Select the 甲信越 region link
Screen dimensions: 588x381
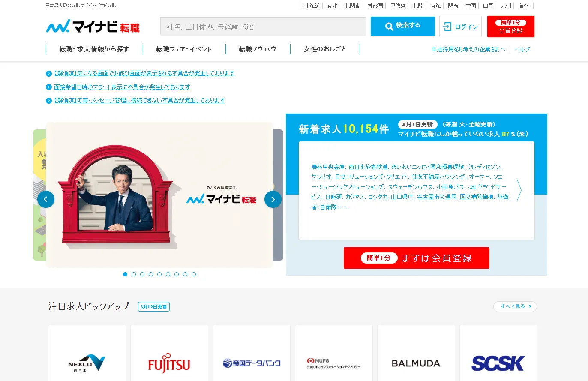click(x=398, y=6)
